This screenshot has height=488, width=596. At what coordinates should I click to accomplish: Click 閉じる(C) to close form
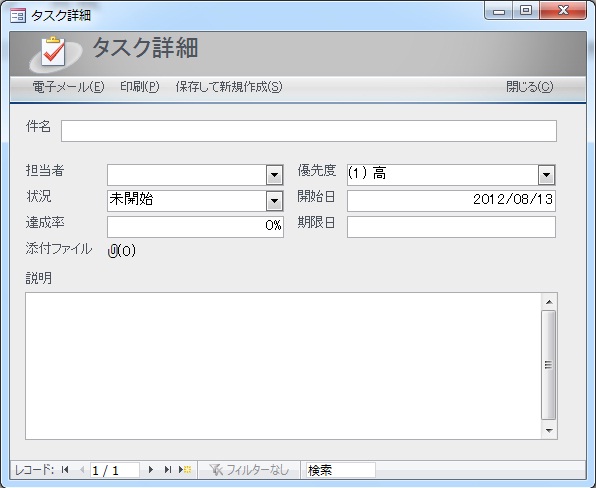tap(529, 87)
